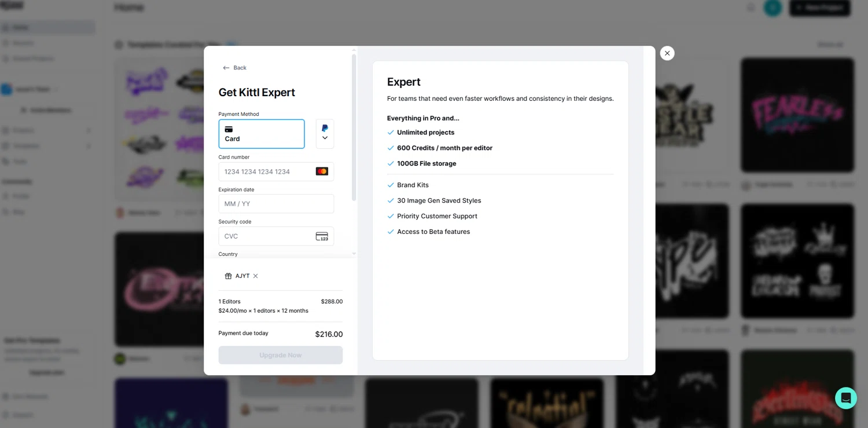Open PayPal payment method dropdown
Image resolution: width=868 pixels, height=428 pixels.
(x=325, y=134)
